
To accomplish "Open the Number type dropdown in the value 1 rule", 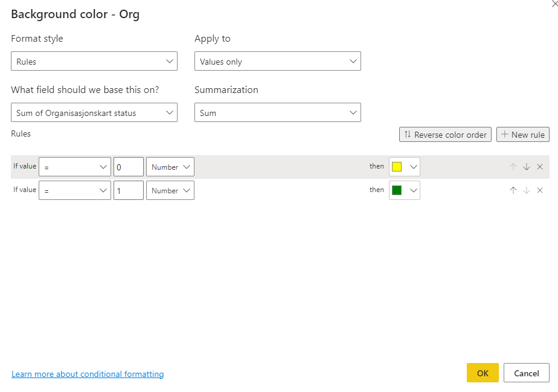I will (x=170, y=190).
